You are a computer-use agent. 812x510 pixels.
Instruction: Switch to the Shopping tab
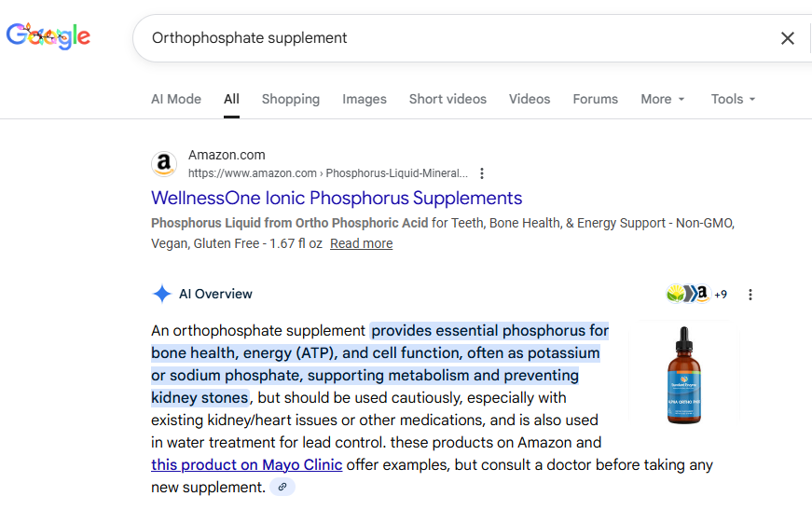pos(291,99)
